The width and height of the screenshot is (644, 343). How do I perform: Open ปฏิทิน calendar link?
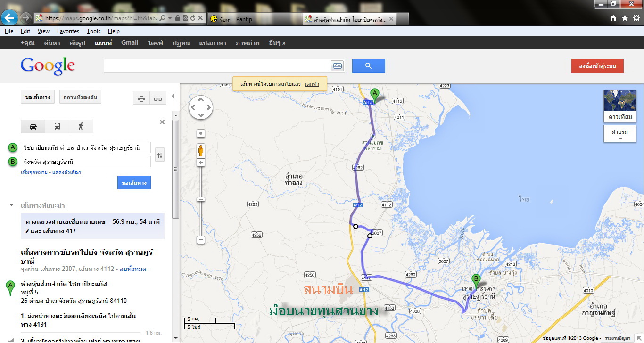(181, 43)
